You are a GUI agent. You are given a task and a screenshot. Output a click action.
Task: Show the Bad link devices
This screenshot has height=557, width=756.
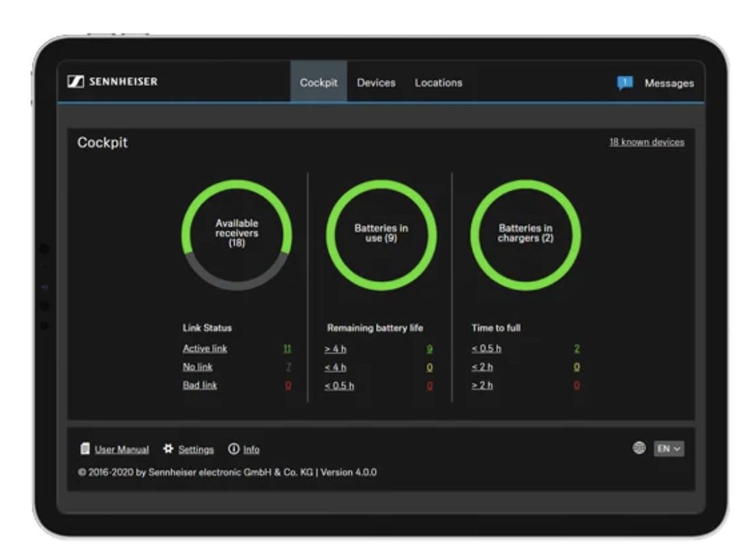[200, 385]
